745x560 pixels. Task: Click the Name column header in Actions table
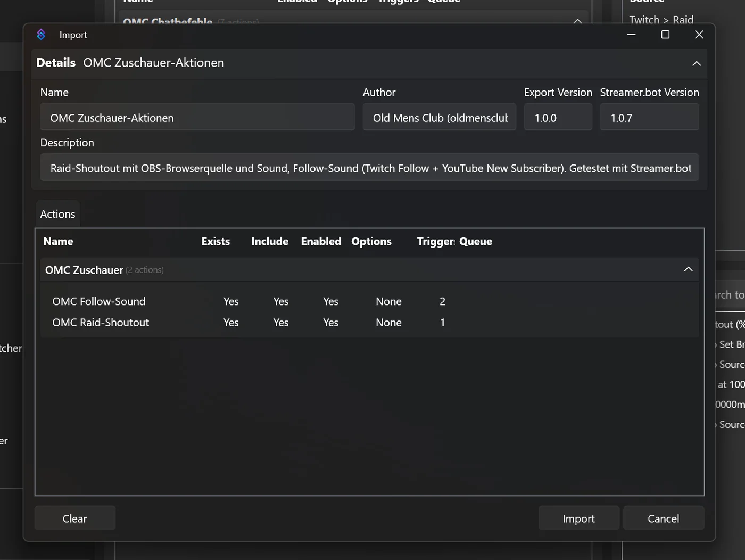click(59, 241)
